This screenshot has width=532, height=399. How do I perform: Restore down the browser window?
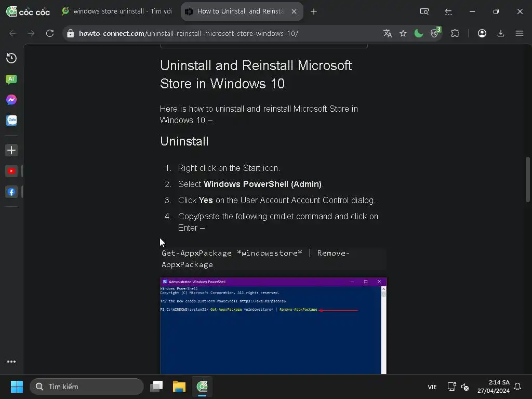[x=496, y=11]
